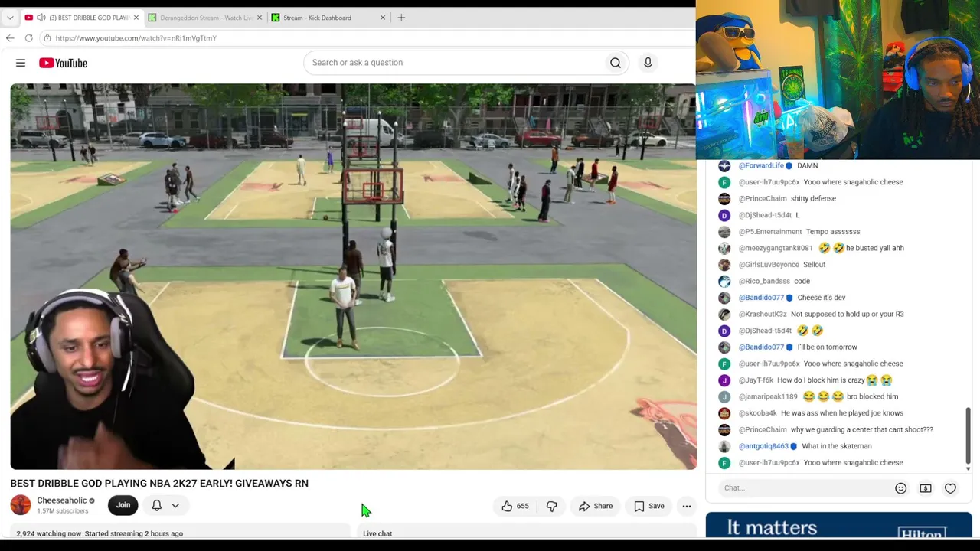Click the Join membership button
Viewport: 980px width, 551px height.
(123, 505)
